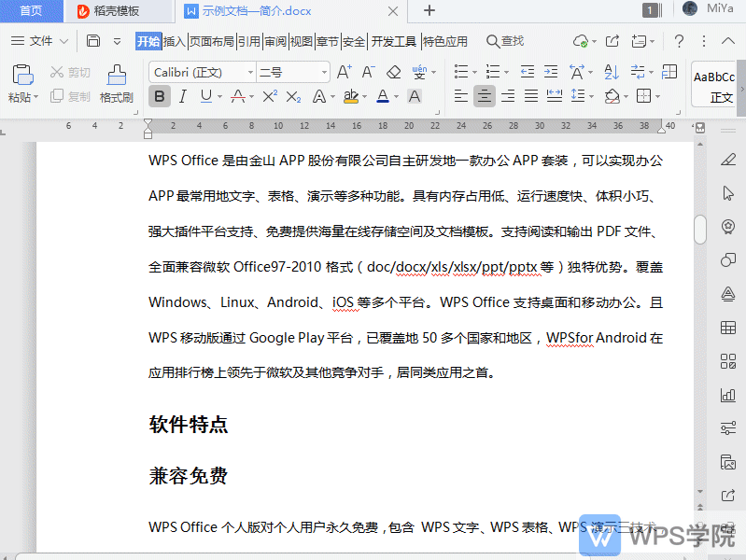This screenshot has height=560, width=746.
Task: Click the save icon in quick access bar
Action: click(x=93, y=41)
